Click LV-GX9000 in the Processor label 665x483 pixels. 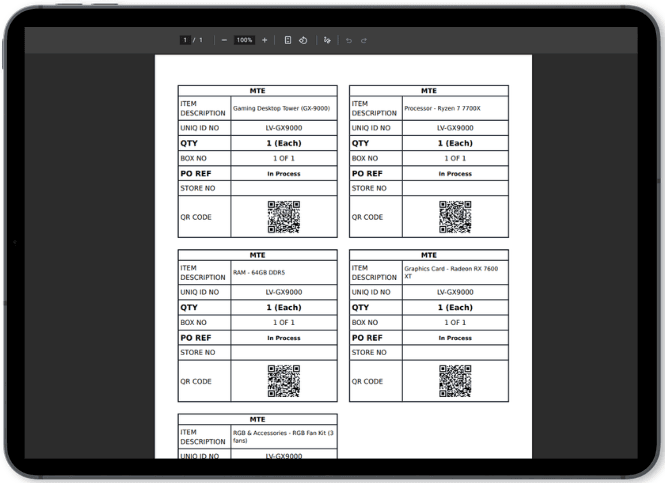(x=455, y=128)
